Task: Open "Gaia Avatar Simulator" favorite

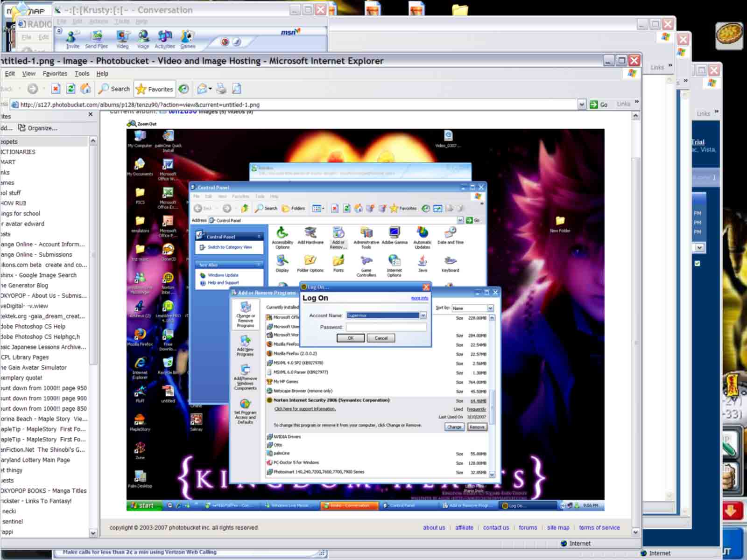Action: coord(34,368)
